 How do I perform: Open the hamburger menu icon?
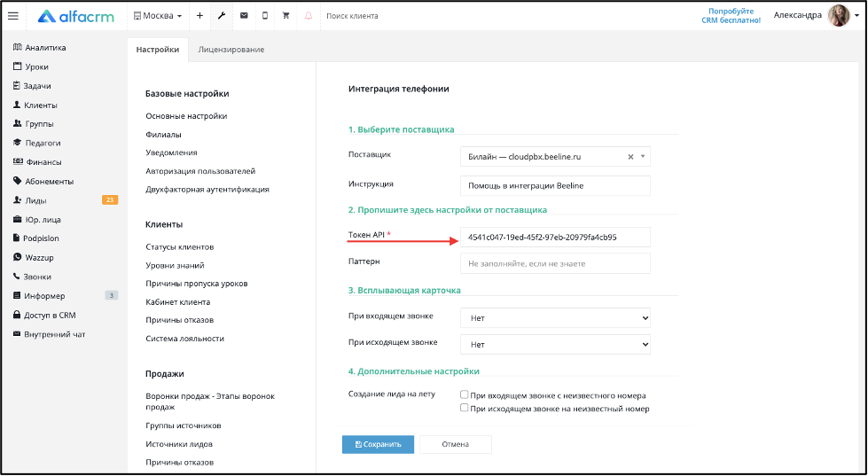click(x=12, y=16)
